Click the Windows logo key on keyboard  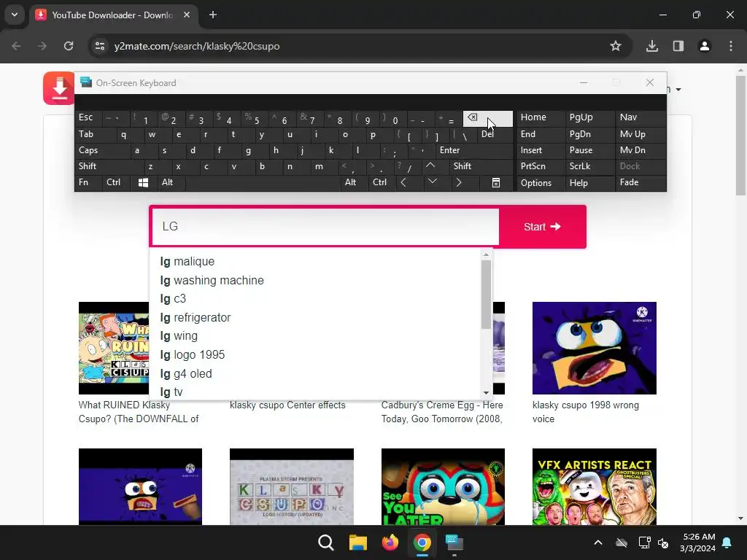tap(143, 183)
